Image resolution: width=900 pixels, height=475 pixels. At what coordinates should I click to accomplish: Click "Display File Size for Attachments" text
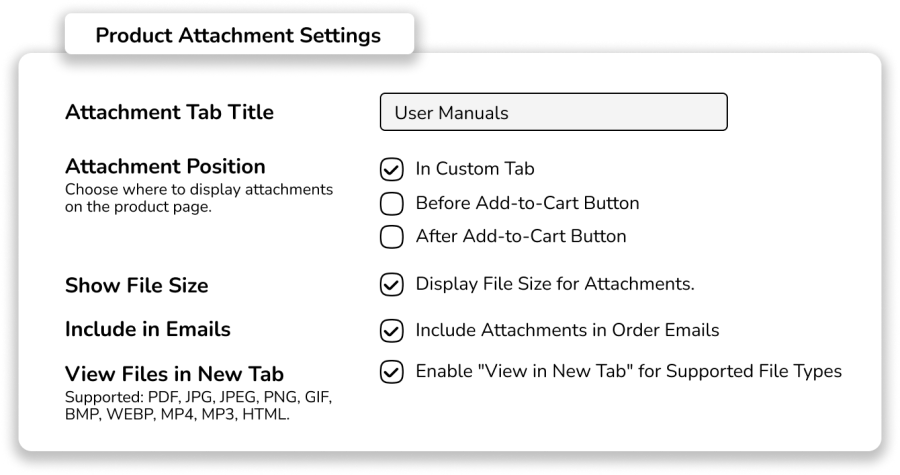tap(555, 285)
